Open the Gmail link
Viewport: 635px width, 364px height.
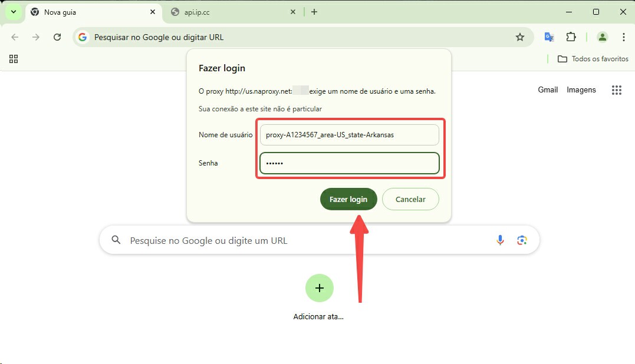click(x=548, y=90)
